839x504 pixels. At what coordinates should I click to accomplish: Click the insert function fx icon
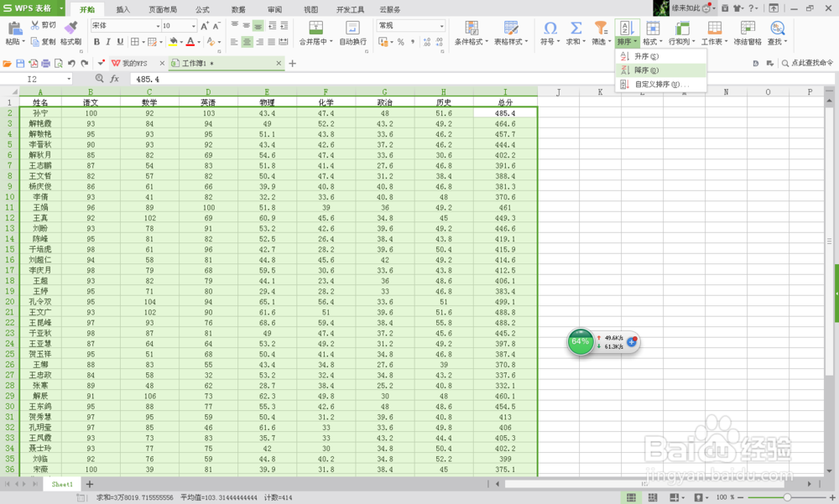click(114, 79)
